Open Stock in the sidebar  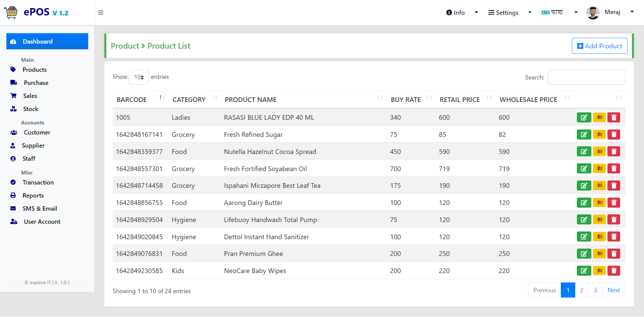pos(31,109)
